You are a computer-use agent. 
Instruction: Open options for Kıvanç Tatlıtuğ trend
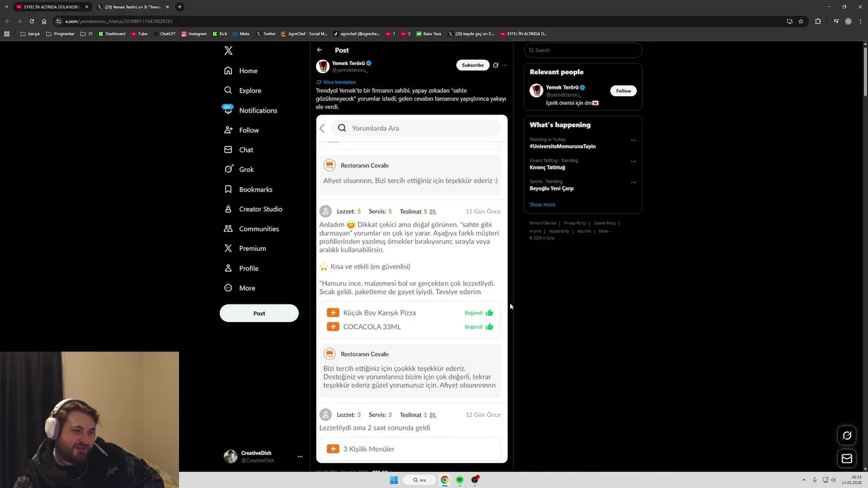click(x=633, y=161)
